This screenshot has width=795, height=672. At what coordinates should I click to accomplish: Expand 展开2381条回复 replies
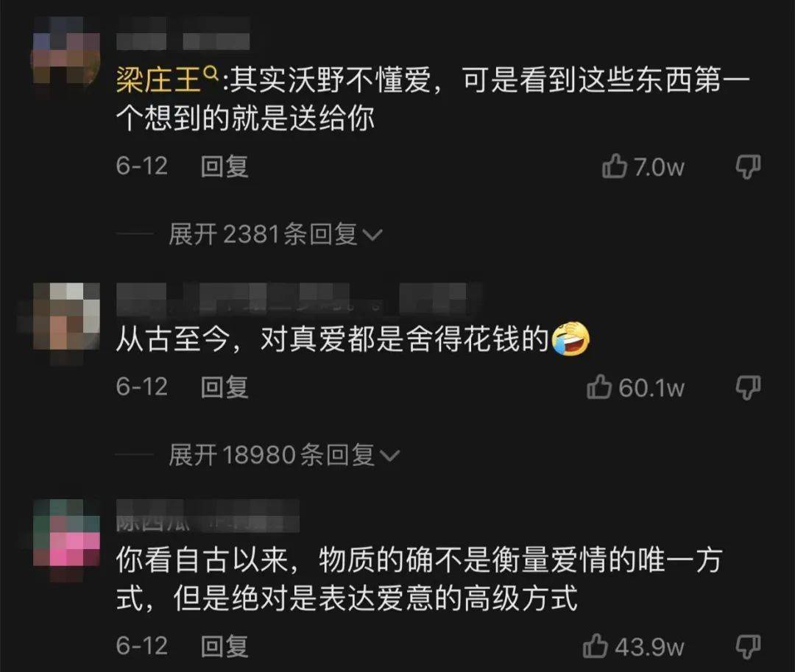(x=275, y=234)
